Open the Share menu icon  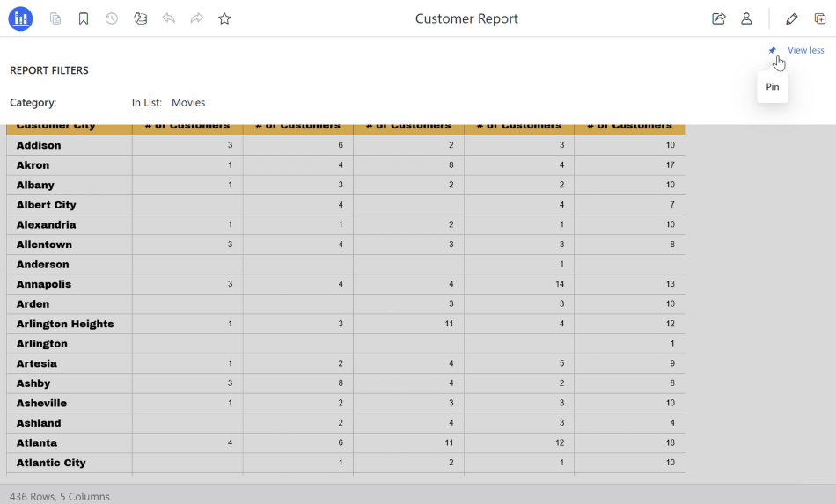[x=719, y=18]
